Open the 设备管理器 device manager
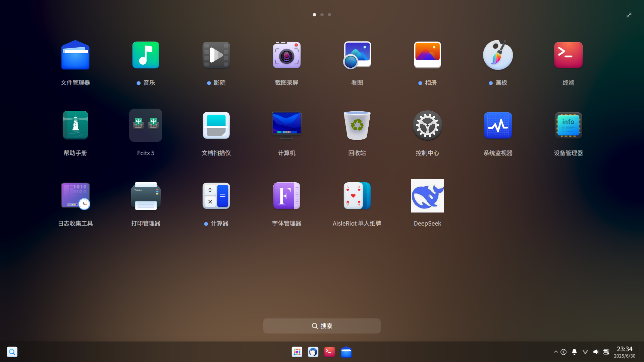The width and height of the screenshot is (644, 362). pos(568,125)
